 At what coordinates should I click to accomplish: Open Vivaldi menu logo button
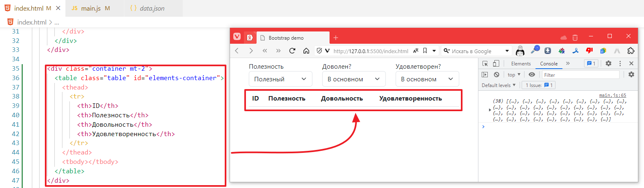pos(237,37)
